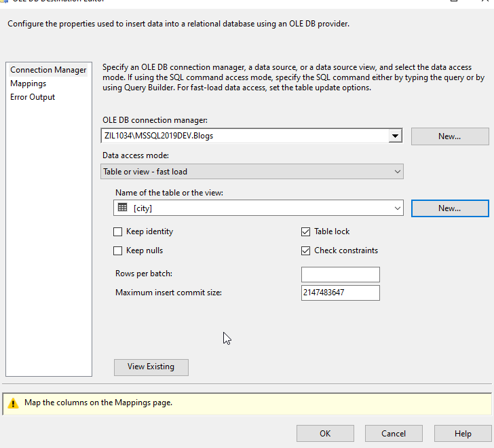Expand the table or view name dropdown
494x448 pixels.
pos(397,208)
